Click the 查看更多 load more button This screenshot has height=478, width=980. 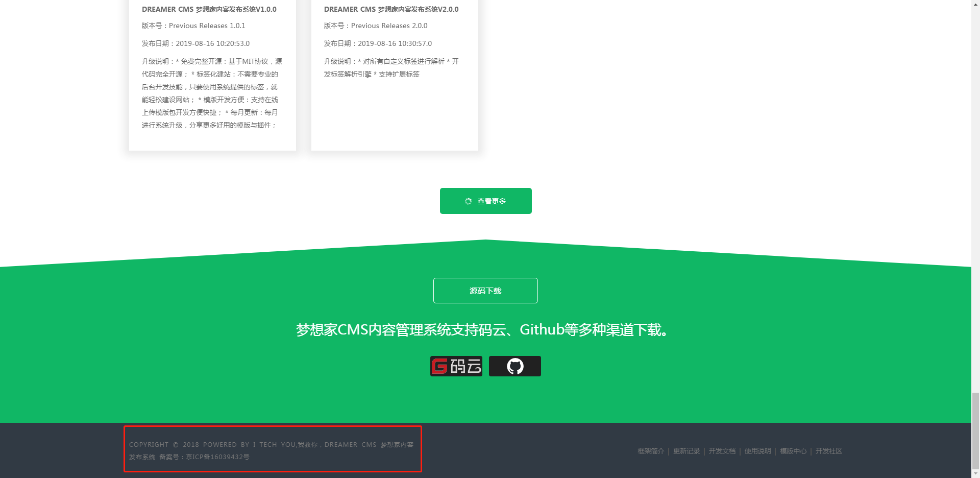pos(485,201)
